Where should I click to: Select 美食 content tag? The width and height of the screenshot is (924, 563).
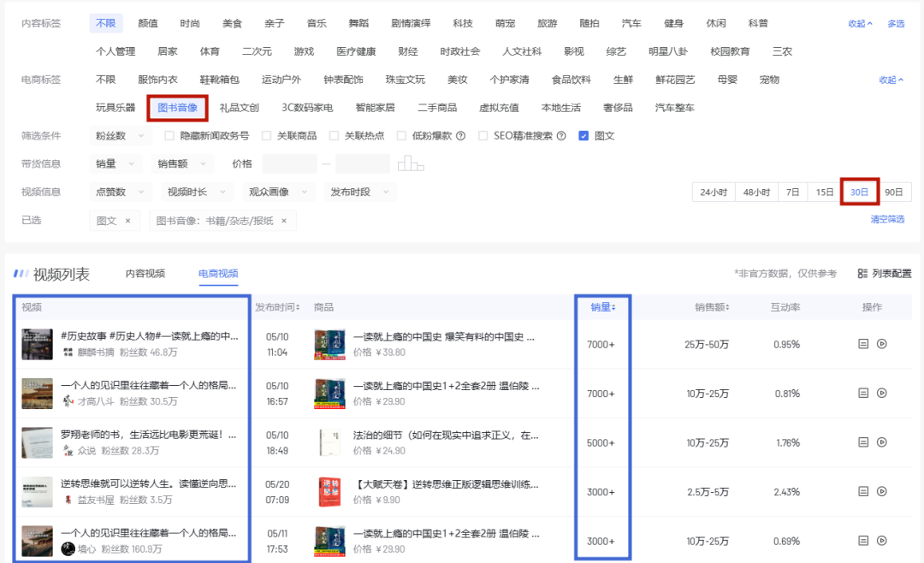[232, 24]
